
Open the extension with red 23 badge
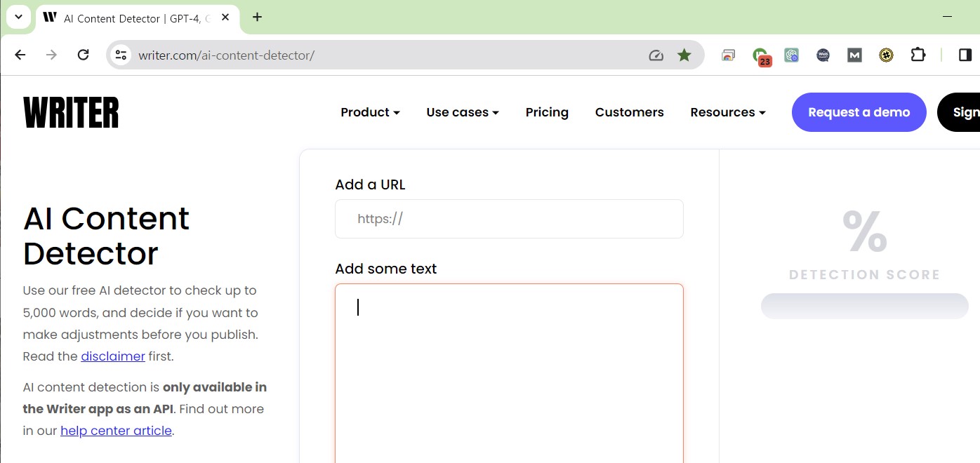pos(761,56)
